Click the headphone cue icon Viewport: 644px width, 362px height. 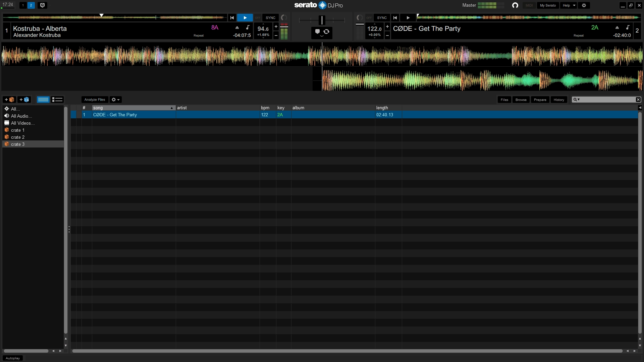click(x=515, y=5)
